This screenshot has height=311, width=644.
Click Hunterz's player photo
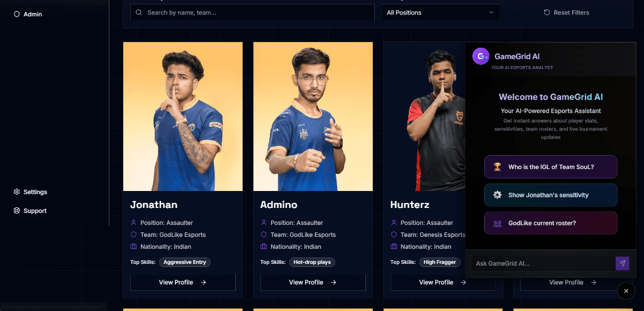(x=425, y=116)
